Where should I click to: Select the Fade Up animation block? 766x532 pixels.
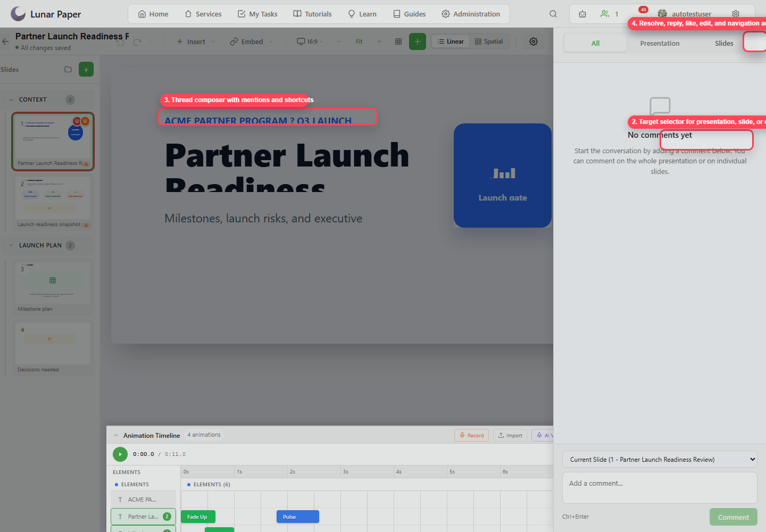(198, 517)
